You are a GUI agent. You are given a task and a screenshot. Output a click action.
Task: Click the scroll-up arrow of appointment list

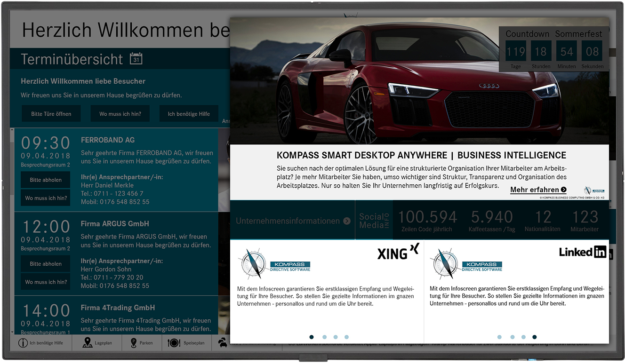(x=12, y=130)
